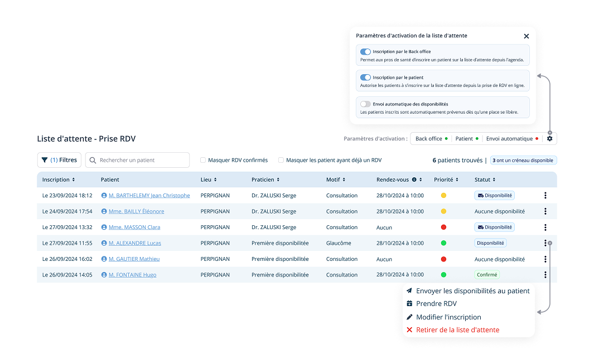This screenshot has height=364, width=594.
Task: Click the profile icon beside ALEXANDRE Lucas
Action: pyautogui.click(x=104, y=243)
